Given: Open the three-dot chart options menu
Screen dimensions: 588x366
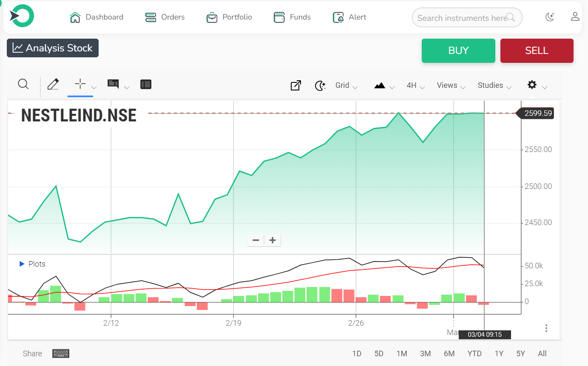Looking at the screenshot, I should [x=546, y=328].
